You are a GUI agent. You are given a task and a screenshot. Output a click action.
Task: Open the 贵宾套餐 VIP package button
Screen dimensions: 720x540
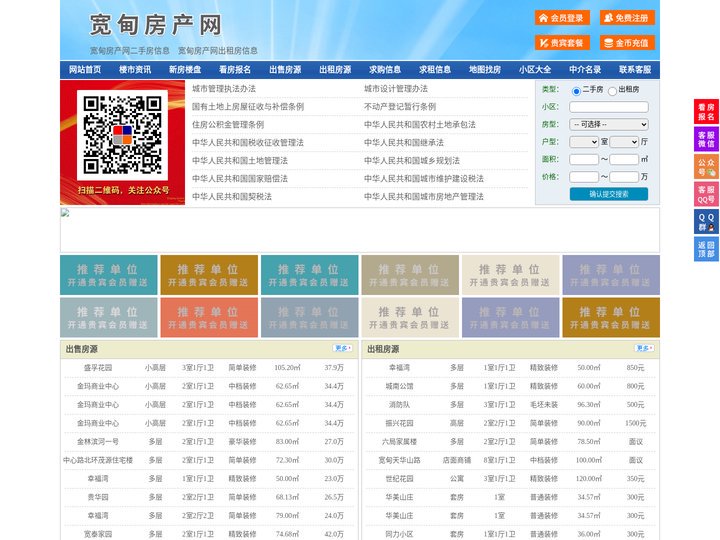[562, 43]
